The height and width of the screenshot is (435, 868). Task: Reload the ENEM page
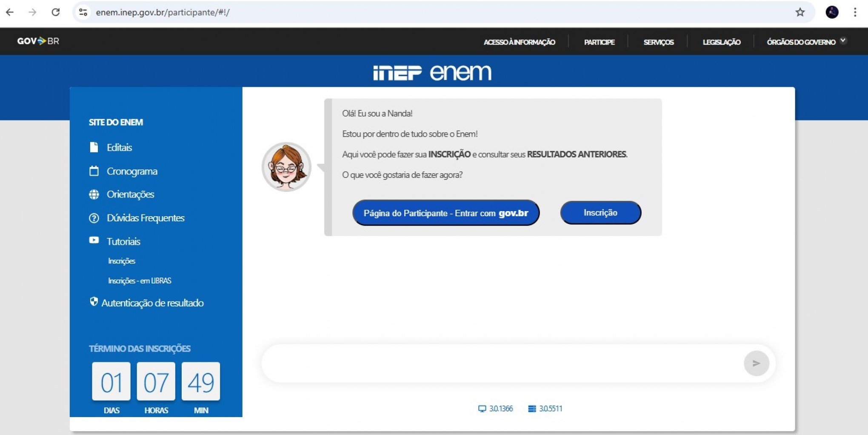click(x=55, y=12)
